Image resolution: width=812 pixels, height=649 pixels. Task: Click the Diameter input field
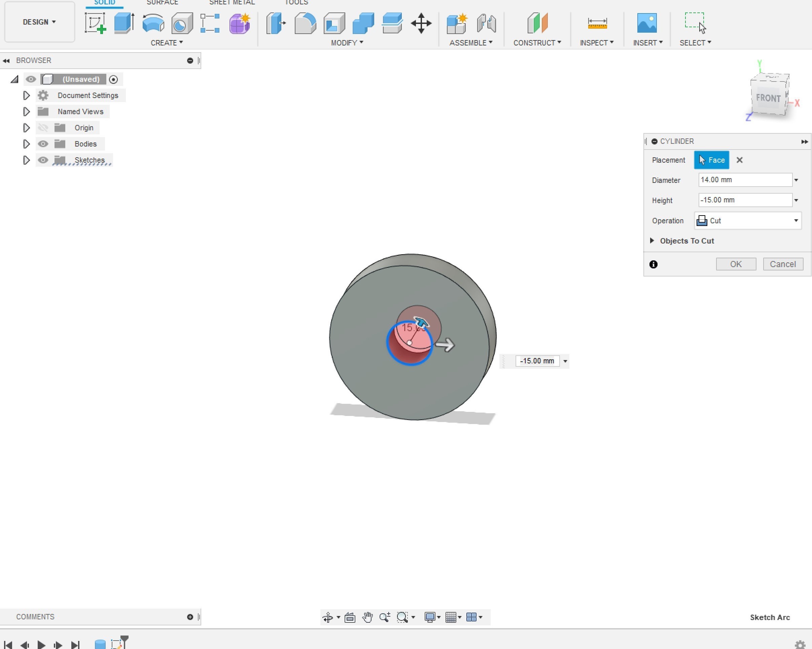(x=745, y=180)
